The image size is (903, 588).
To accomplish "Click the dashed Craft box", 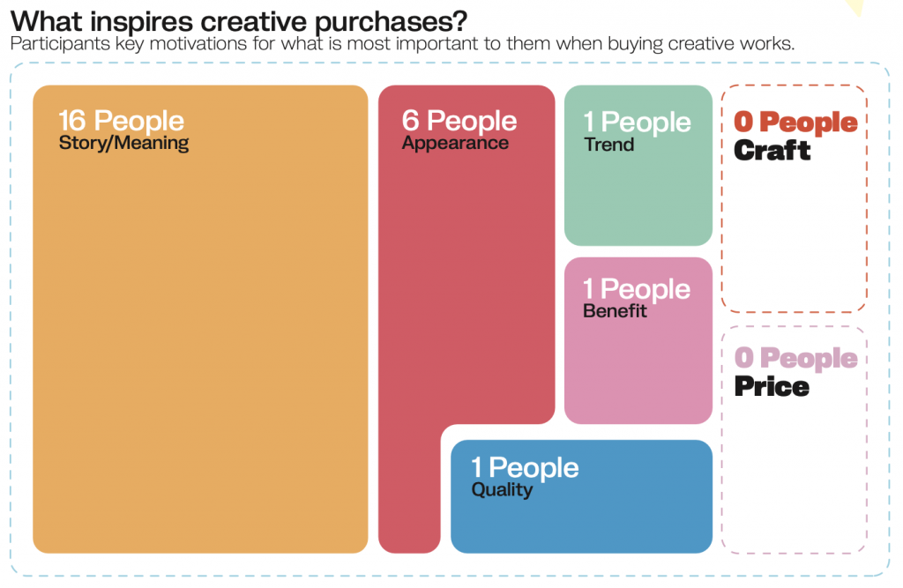I will pyautogui.click(x=795, y=198).
